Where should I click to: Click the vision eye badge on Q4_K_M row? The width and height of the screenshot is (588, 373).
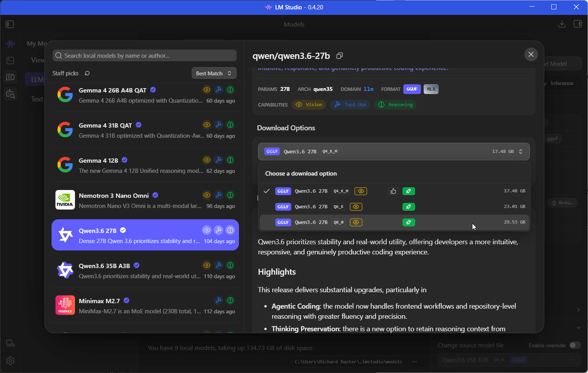[x=361, y=191]
